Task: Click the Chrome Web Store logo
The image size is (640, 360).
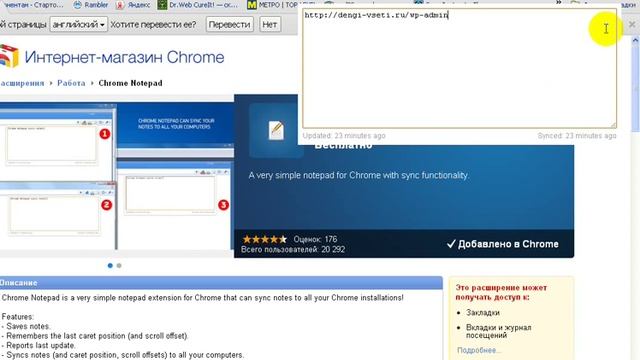Action: pyautogui.click(x=9, y=56)
